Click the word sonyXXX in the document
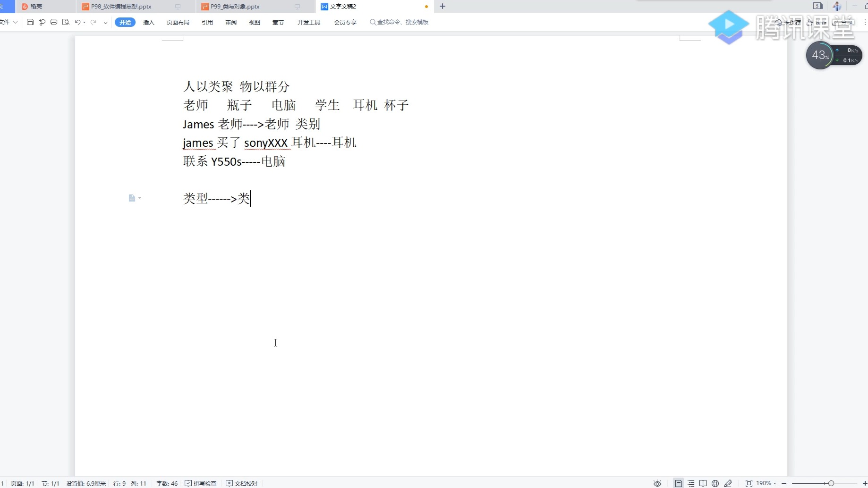868x488 pixels. pos(266,143)
